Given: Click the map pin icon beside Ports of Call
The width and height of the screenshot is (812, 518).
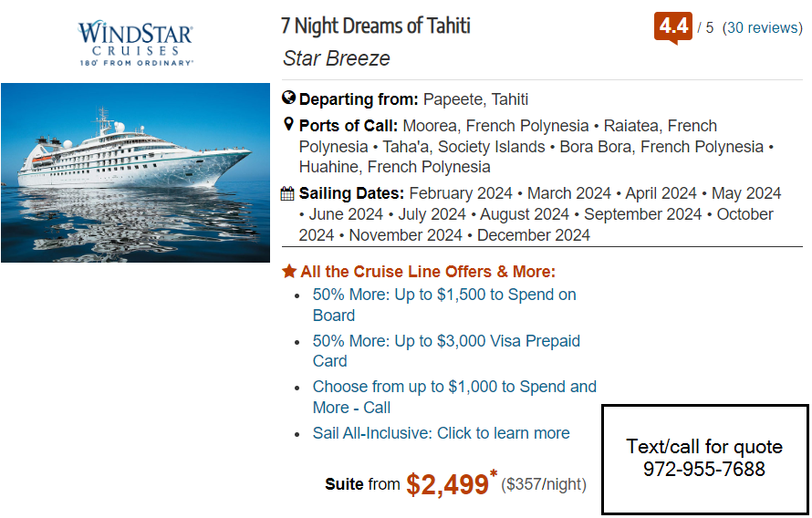Looking at the screenshot, I should tap(289, 124).
